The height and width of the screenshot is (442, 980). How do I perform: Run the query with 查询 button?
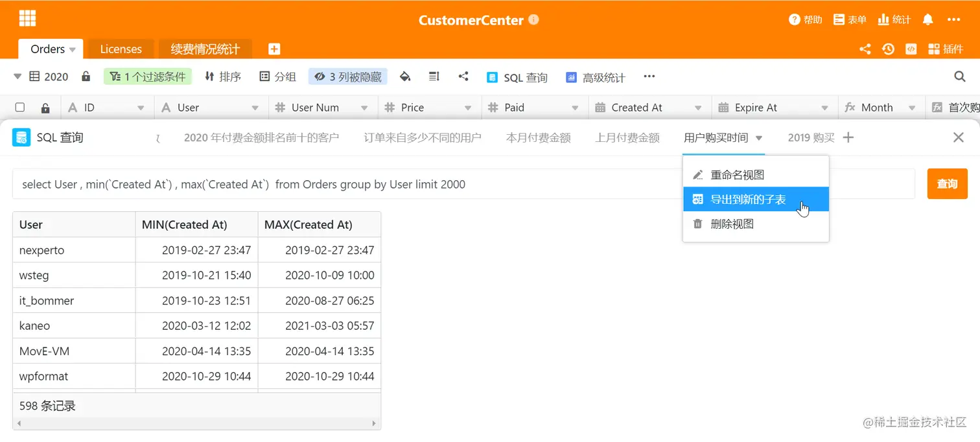click(x=947, y=184)
